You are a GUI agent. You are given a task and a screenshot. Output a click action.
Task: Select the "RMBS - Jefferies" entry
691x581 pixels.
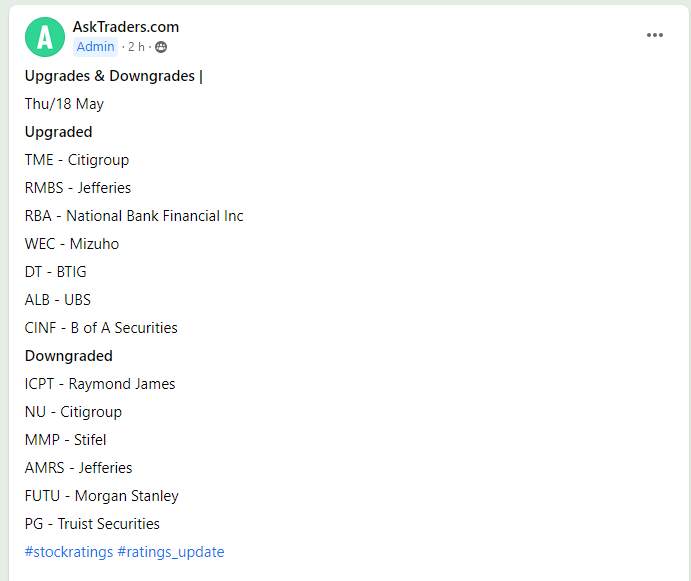tap(78, 188)
